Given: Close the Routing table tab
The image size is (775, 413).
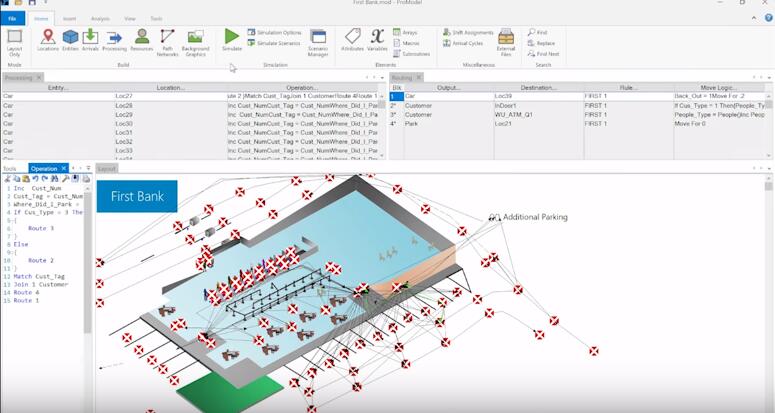Looking at the screenshot, I should pos(419,78).
